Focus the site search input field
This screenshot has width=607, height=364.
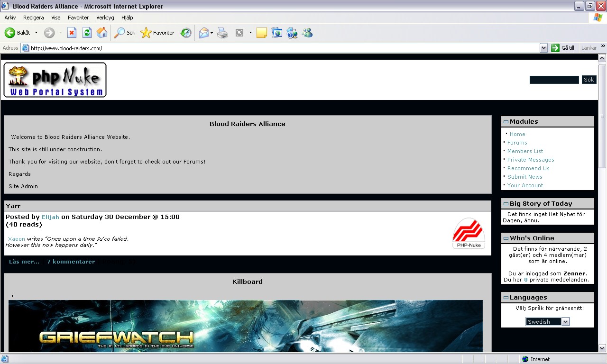tap(554, 80)
